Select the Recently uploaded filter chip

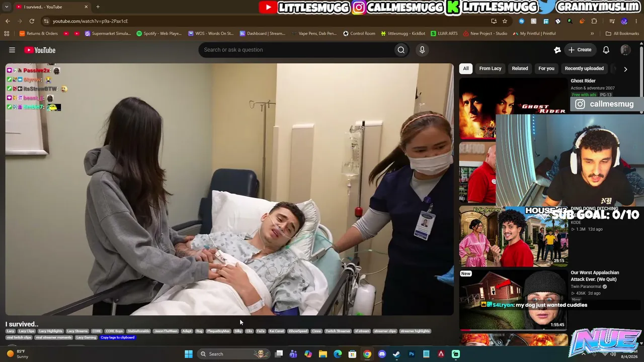pos(584,68)
